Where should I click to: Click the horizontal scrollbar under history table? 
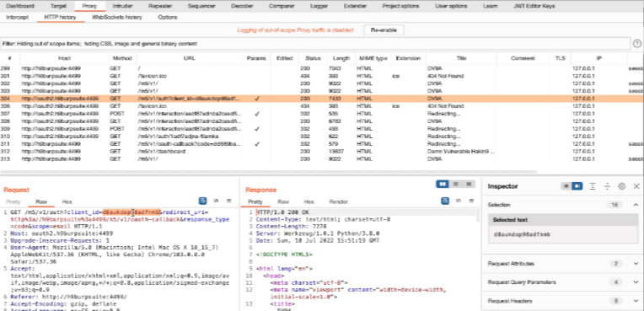269,172
